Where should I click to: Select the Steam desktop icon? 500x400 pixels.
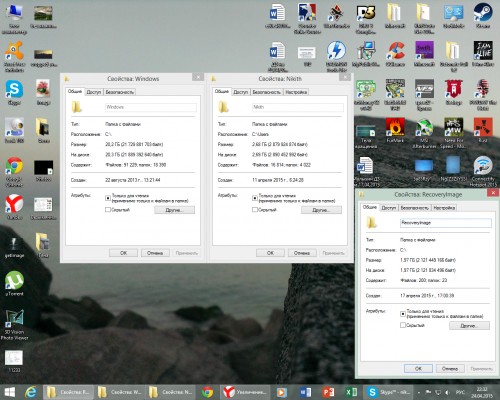[x=483, y=16]
